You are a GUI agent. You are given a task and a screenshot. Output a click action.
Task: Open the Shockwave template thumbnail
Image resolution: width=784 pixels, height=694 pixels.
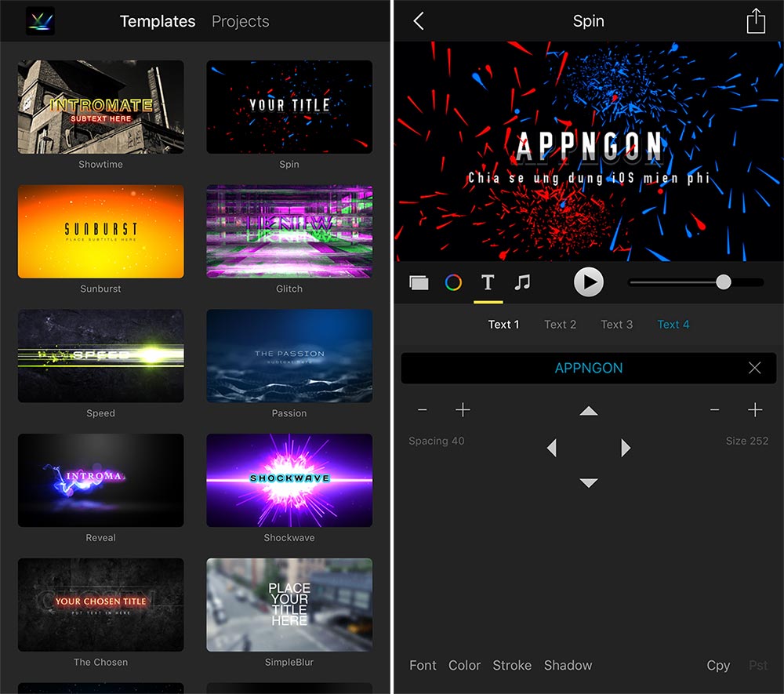[x=289, y=481]
